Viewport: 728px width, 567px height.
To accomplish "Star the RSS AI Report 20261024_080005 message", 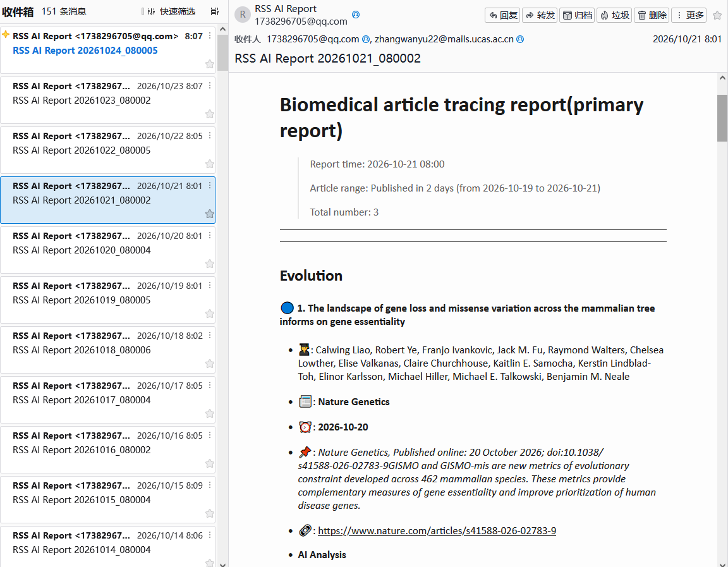I will tap(210, 64).
